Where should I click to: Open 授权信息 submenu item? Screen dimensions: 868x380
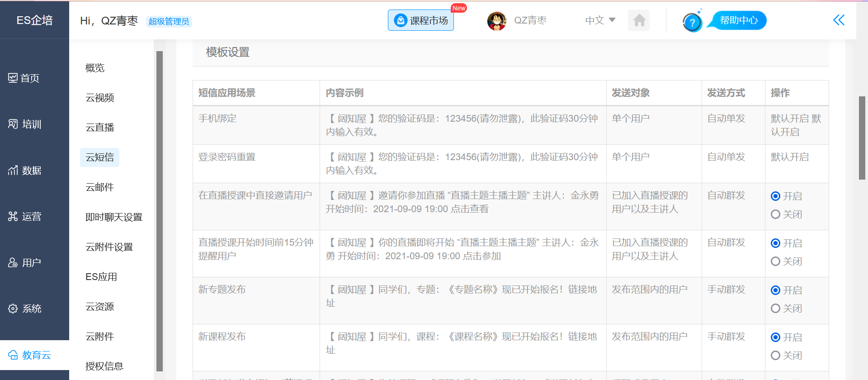(104, 366)
